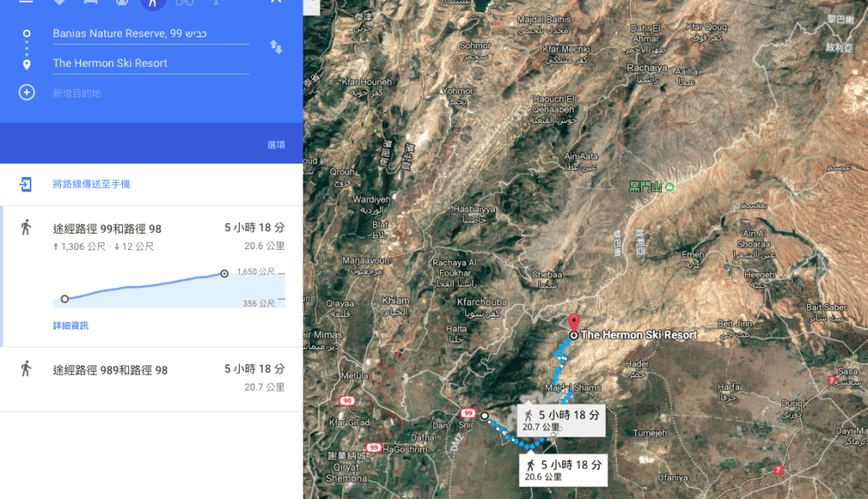868x499 pixels.
Task: Choose the driving travel mode icon
Action: 90,3
